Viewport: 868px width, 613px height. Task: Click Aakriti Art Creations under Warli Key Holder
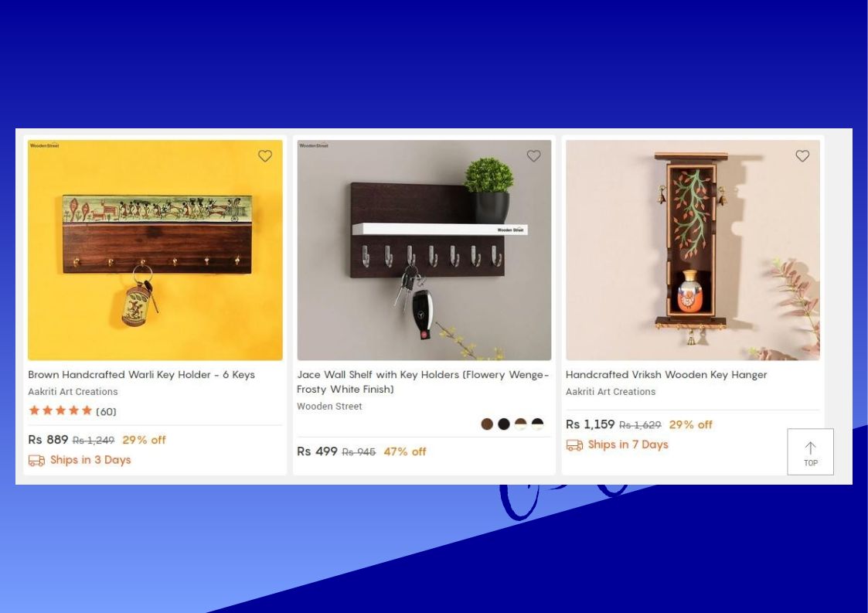click(73, 391)
